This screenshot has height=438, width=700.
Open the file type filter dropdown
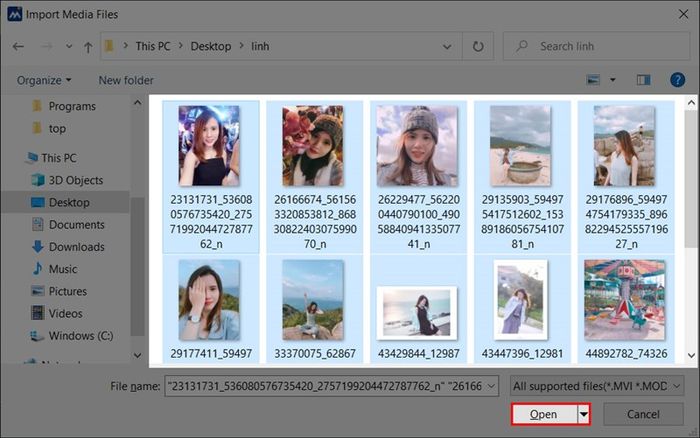click(596, 386)
